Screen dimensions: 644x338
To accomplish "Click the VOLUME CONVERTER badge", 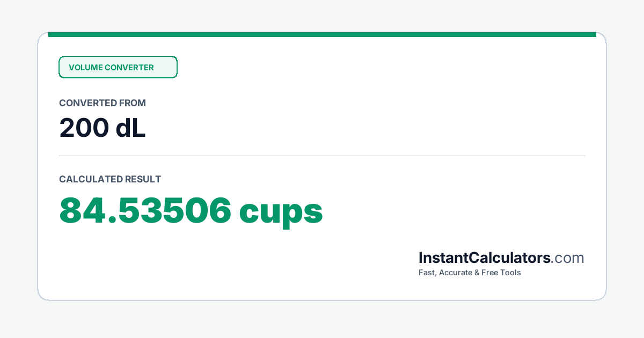I will (118, 67).
